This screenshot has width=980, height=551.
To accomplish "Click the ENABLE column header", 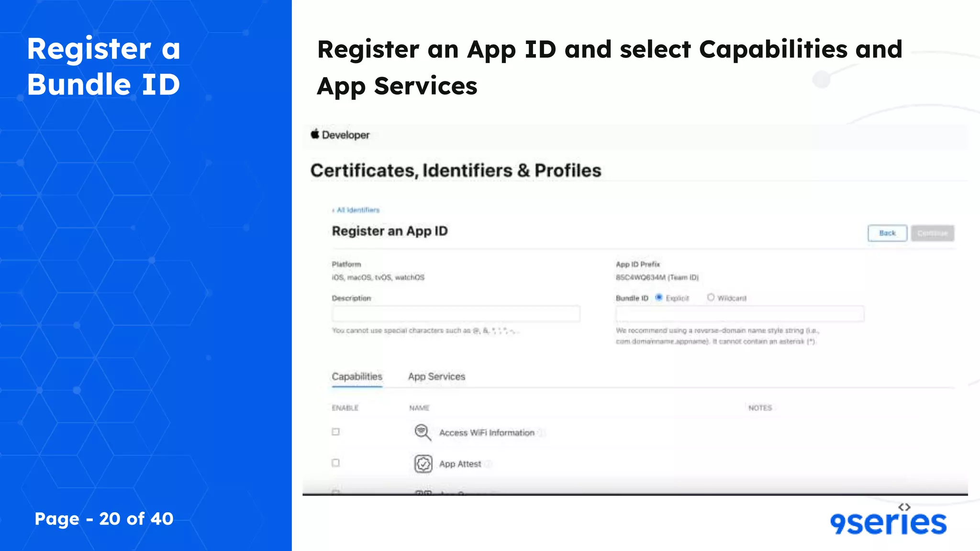I will (345, 408).
